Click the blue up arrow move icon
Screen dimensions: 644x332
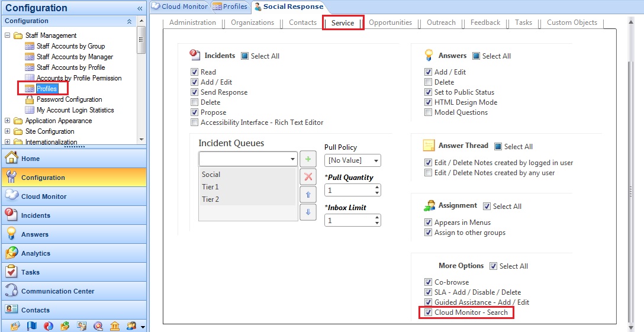coord(308,194)
